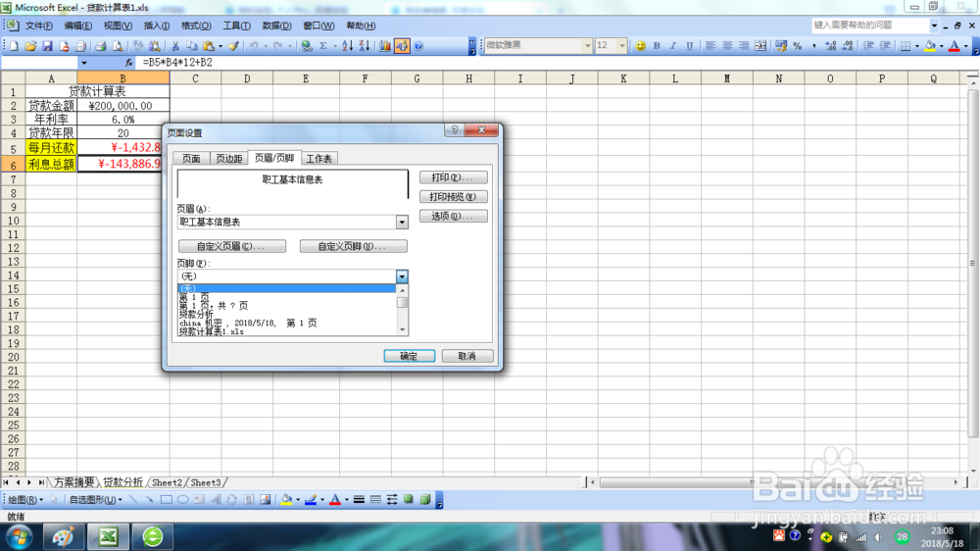Activate the Format Painter brush
980x551 pixels.
point(233,46)
